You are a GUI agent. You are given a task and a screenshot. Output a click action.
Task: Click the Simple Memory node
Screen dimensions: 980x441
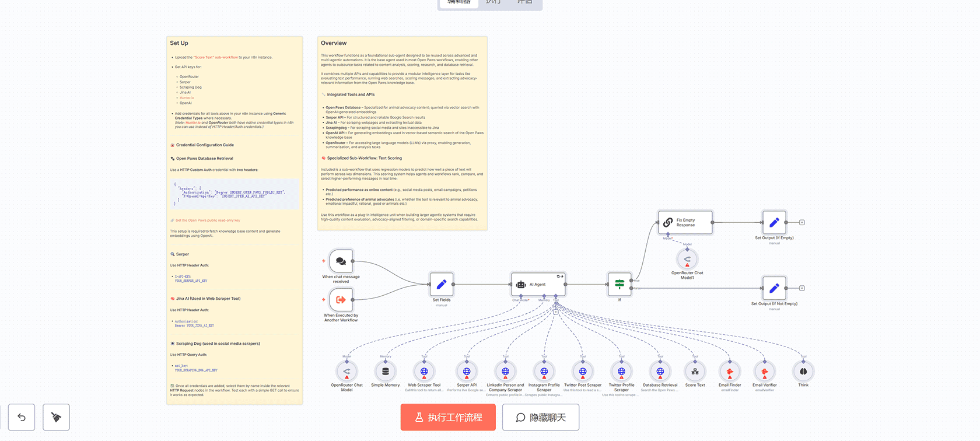click(386, 372)
